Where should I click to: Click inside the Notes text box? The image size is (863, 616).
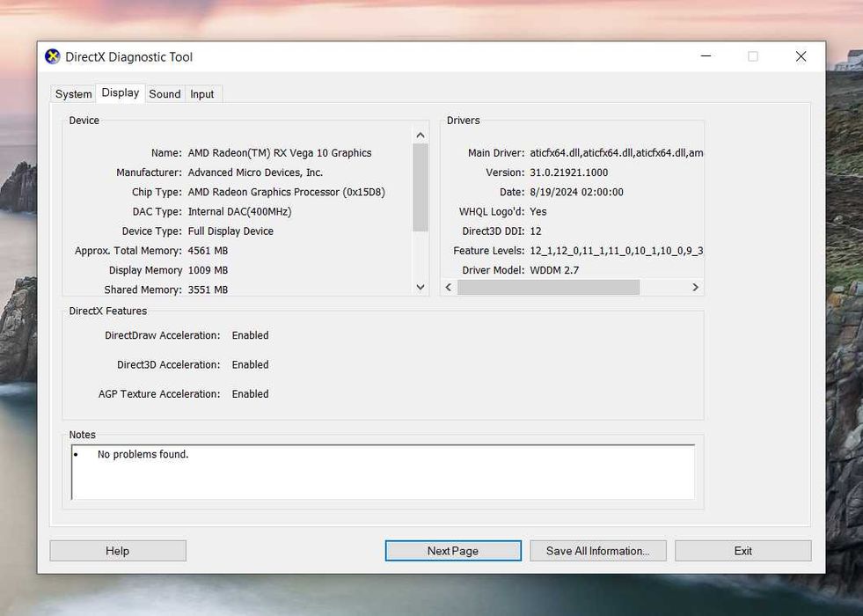(x=383, y=472)
